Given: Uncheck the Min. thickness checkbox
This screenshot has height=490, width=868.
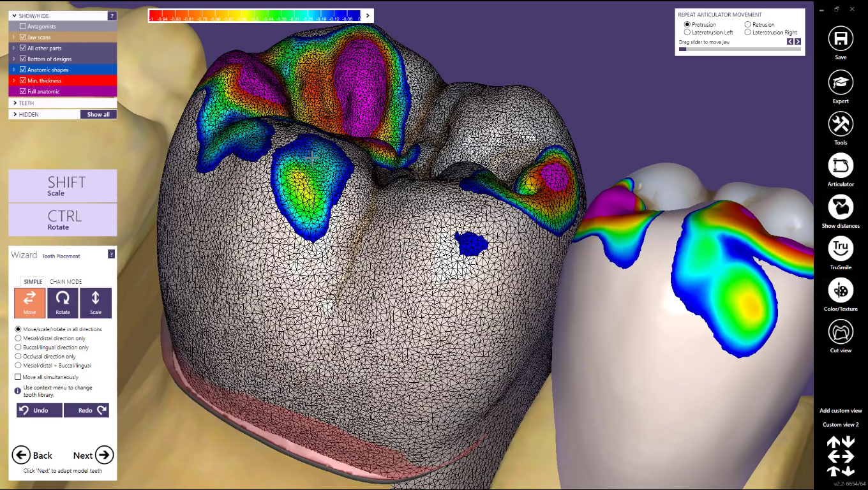Looking at the screenshot, I should [23, 80].
